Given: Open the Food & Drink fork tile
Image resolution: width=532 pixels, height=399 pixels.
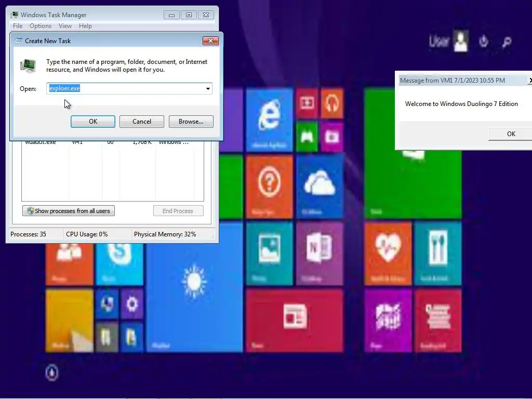Looking at the screenshot, I should (437, 254).
